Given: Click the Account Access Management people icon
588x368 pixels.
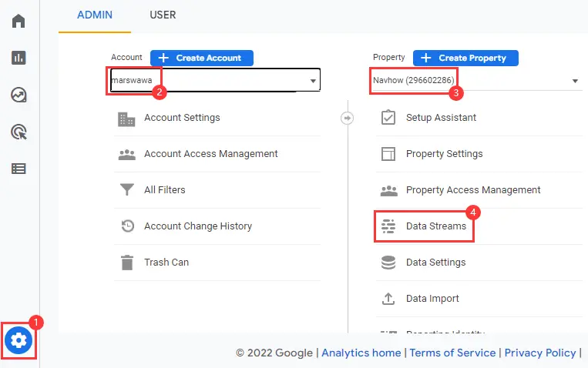Looking at the screenshot, I should 126,155.
